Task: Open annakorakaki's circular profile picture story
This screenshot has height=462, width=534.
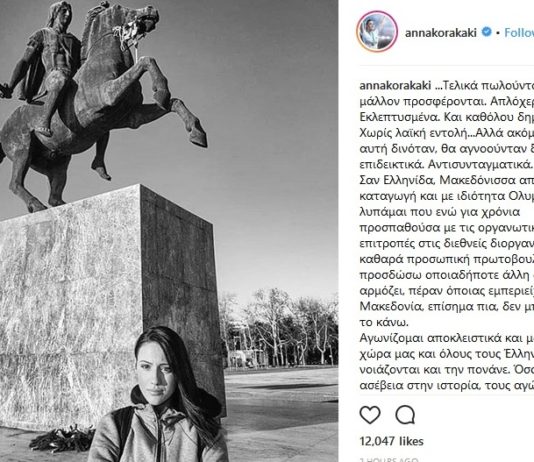Action: click(377, 31)
